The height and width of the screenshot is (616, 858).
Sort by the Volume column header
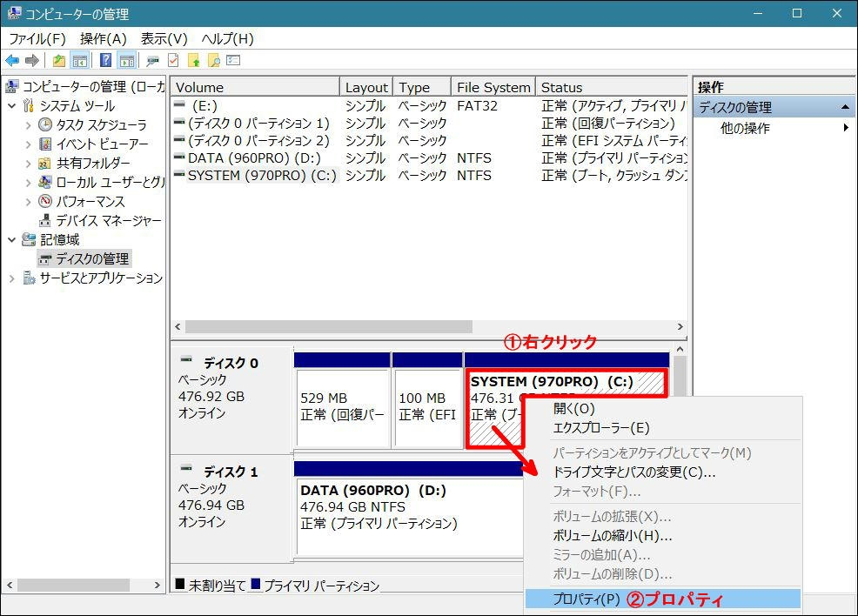click(255, 87)
